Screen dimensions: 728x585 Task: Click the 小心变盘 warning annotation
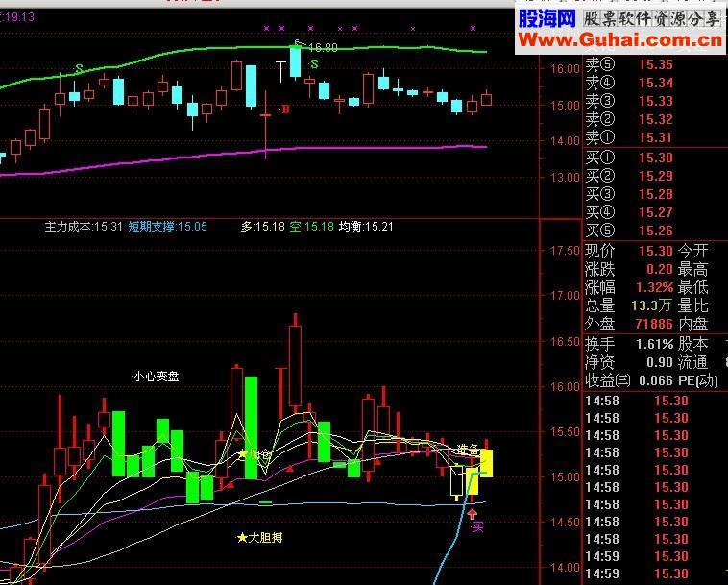(x=156, y=377)
